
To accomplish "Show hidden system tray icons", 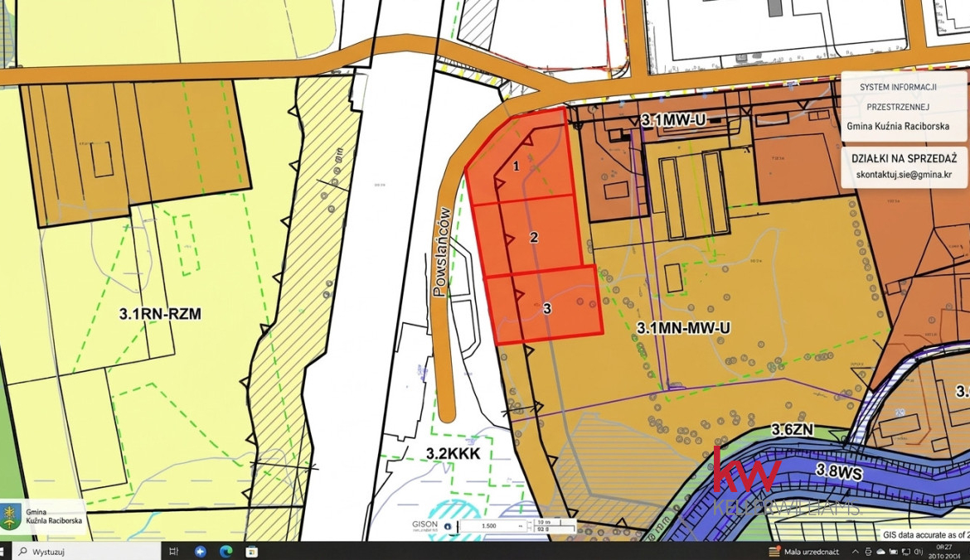I will (856, 552).
